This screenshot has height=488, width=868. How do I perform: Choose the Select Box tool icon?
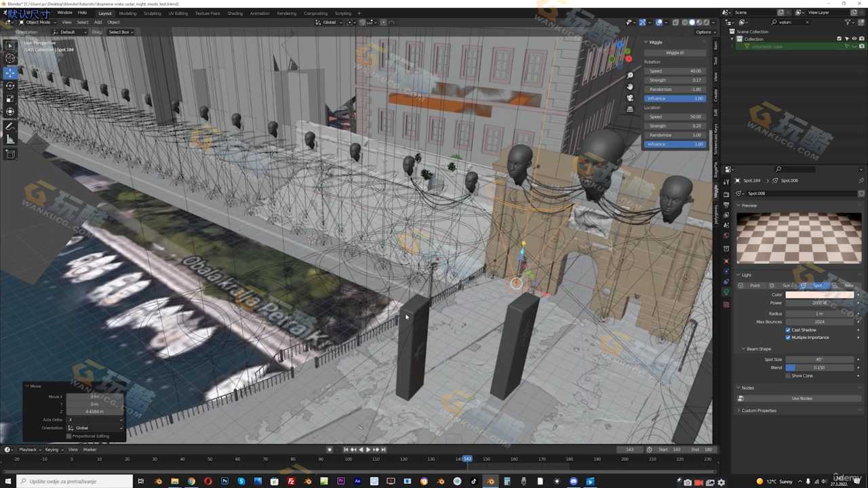point(10,45)
